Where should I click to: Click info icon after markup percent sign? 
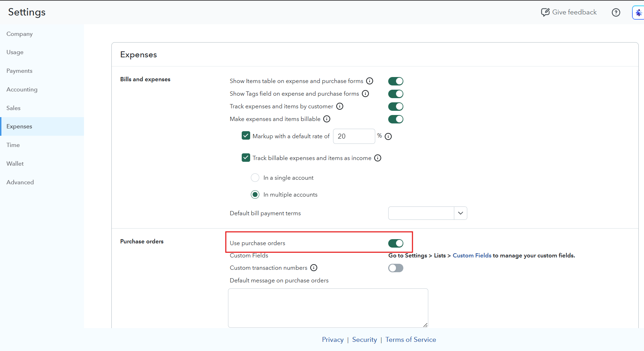point(388,136)
